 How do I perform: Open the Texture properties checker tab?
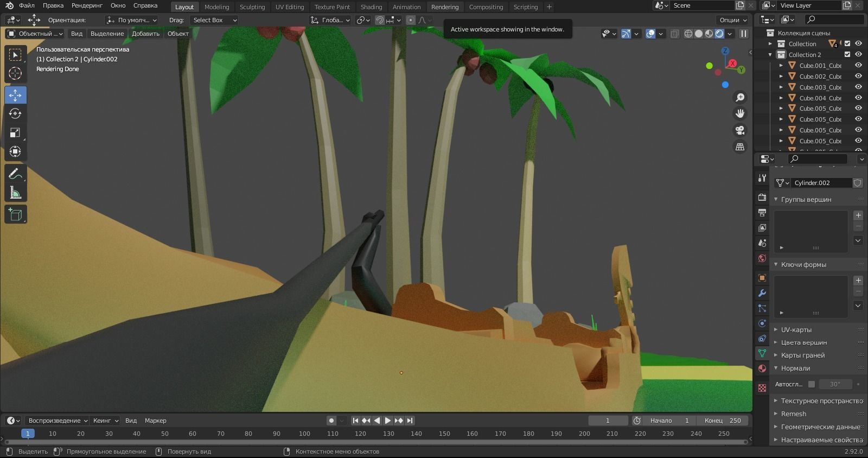point(762,388)
